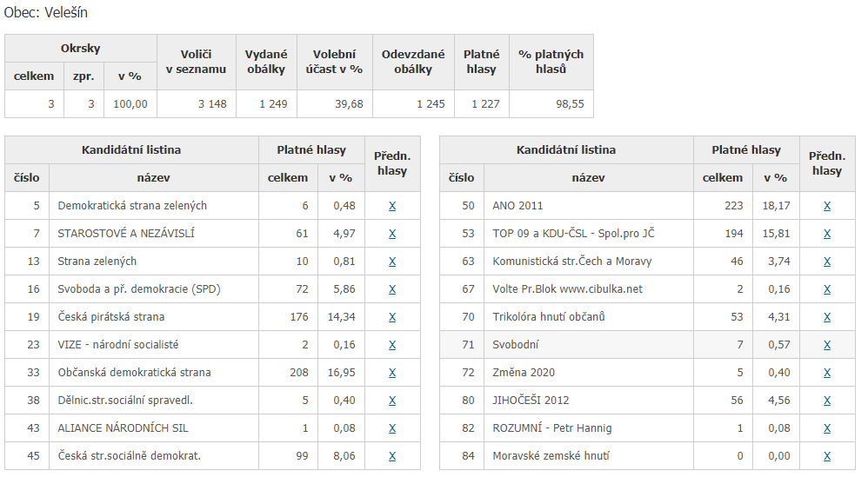The image size is (868, 477).
Task: Click X link for Trikolóra hnutí občanů
Action: point(827,317)
